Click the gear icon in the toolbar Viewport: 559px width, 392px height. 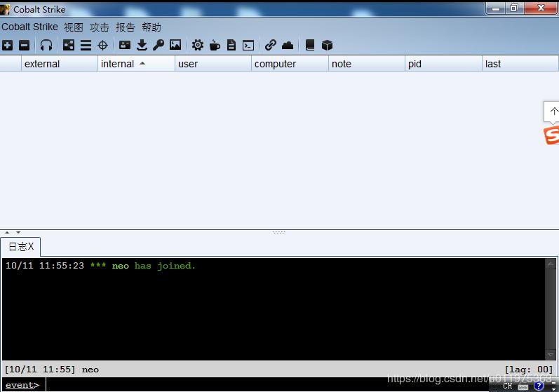point(198,45)
